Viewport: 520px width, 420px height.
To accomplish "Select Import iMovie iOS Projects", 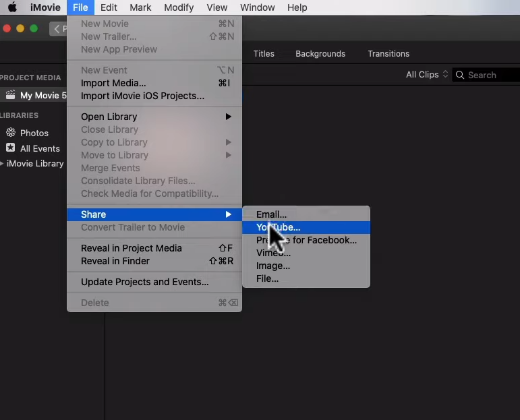I will click(154, 96).
